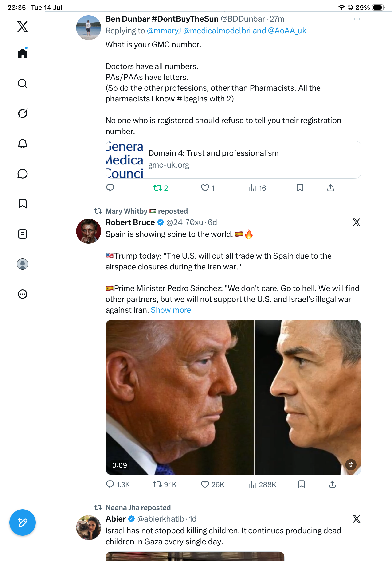Open the gmc-uk.org Domain 4 link card

[x=233, y=160]
